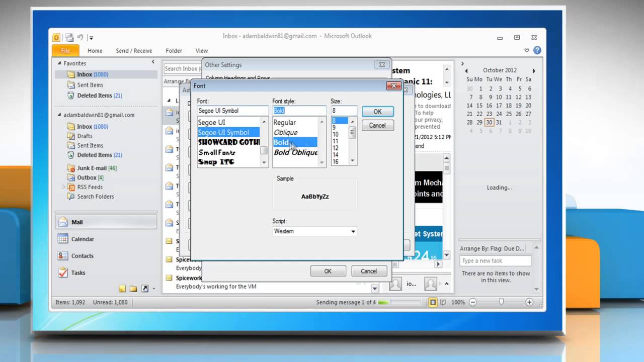Select Search Folders in folder tree
The height and width of the screenshot is (362, 644).
point(96,197)
